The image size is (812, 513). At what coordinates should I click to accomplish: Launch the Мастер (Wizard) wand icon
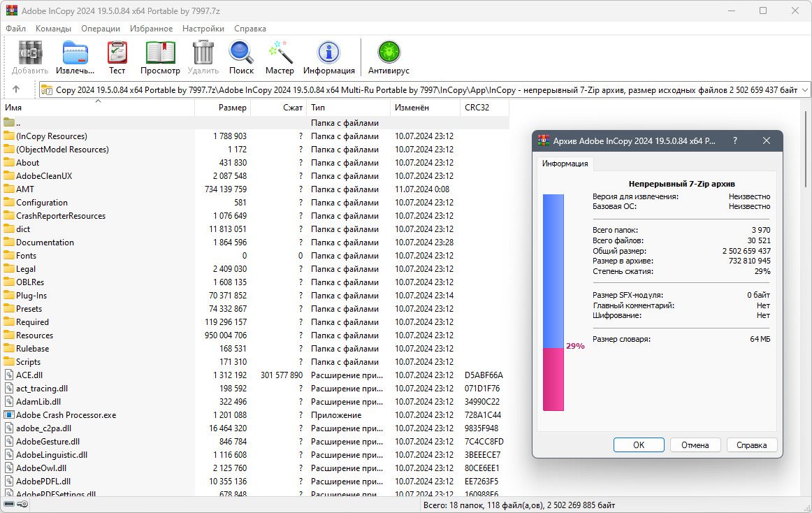(x=280, y=53)
